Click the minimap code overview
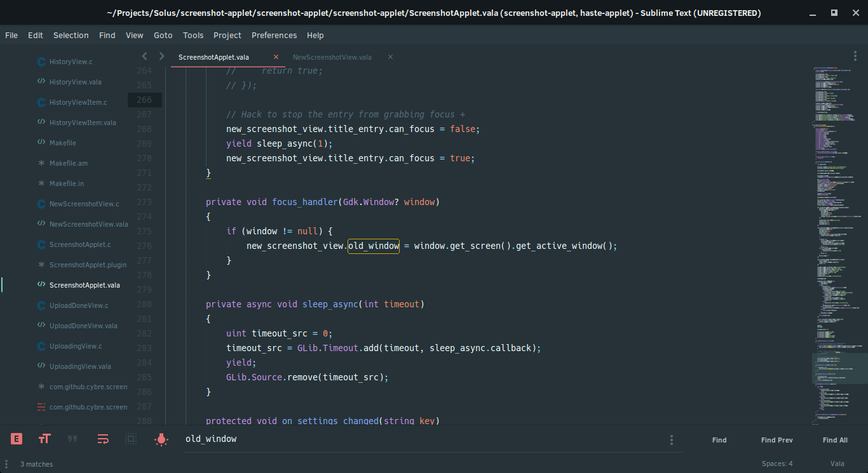The height and width of the screenshot is (473, 868). [x=839, y=244]
